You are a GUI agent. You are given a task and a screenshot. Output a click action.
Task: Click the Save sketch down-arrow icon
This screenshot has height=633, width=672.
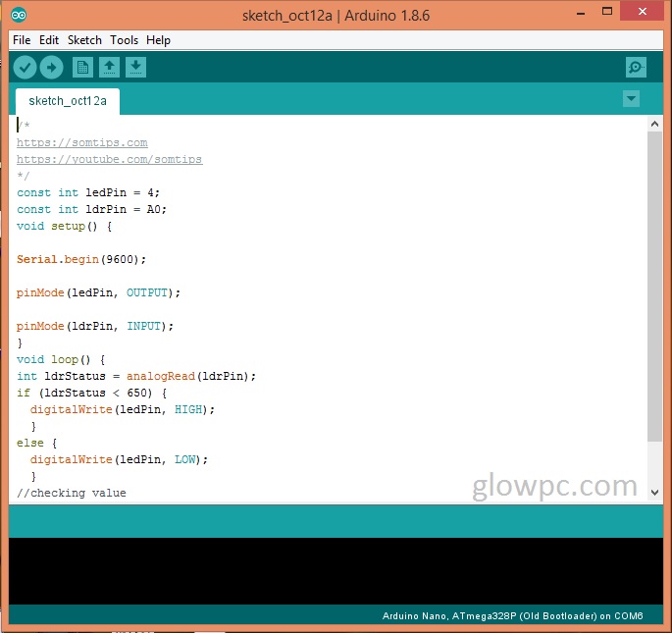click(136, 68)
